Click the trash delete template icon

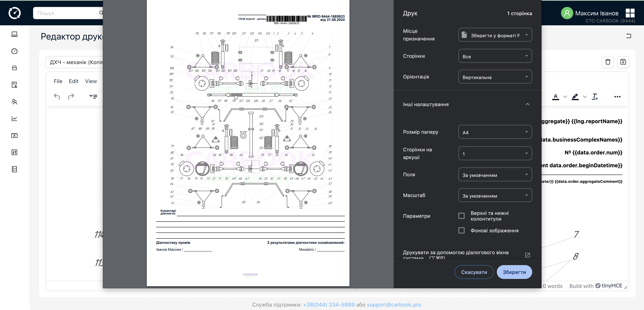click(608, 62)
